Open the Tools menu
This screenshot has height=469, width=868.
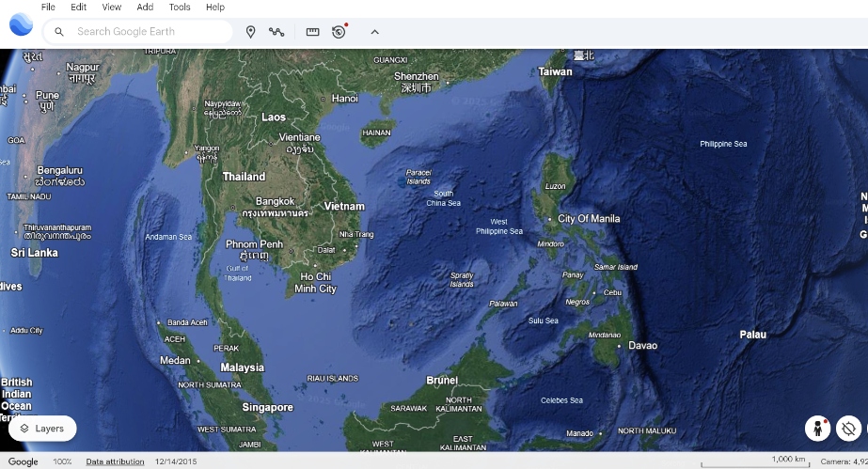180,8
